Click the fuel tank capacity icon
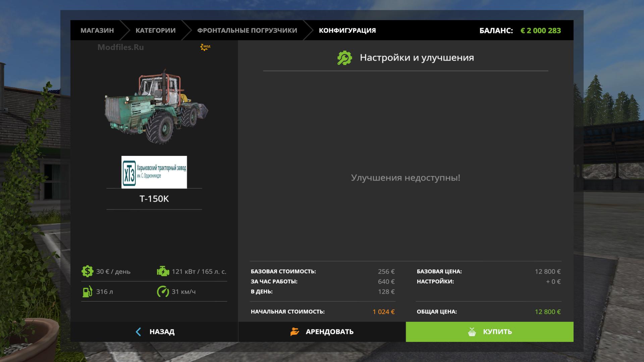The width and height of the screenshot is (644, 362). pos(87,292)
